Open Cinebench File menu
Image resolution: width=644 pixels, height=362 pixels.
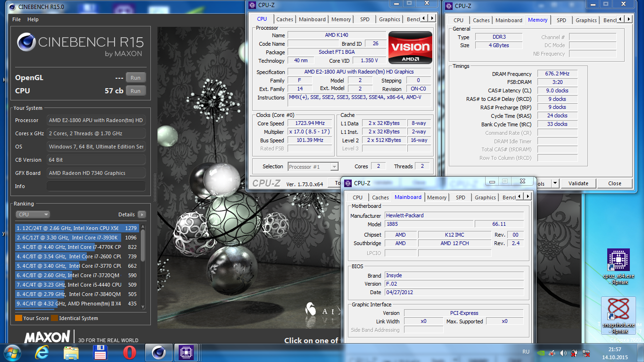coord(17,19)
